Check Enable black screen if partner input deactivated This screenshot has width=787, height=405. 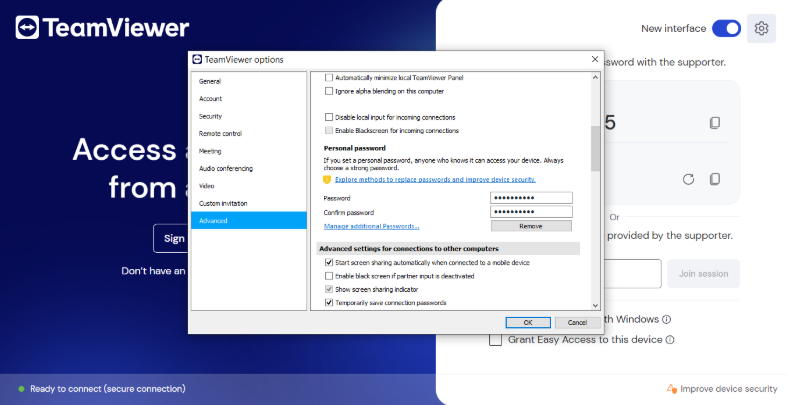point(329,276)
